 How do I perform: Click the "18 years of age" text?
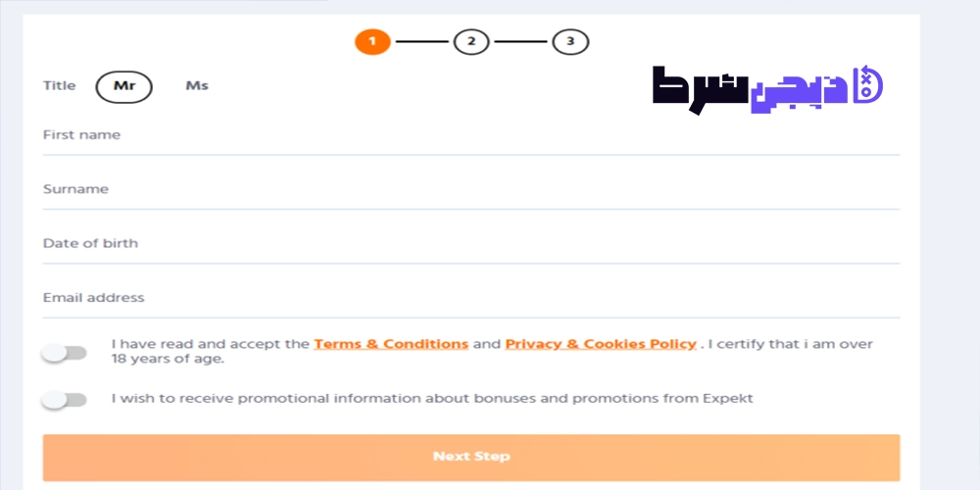coord(168,360)
